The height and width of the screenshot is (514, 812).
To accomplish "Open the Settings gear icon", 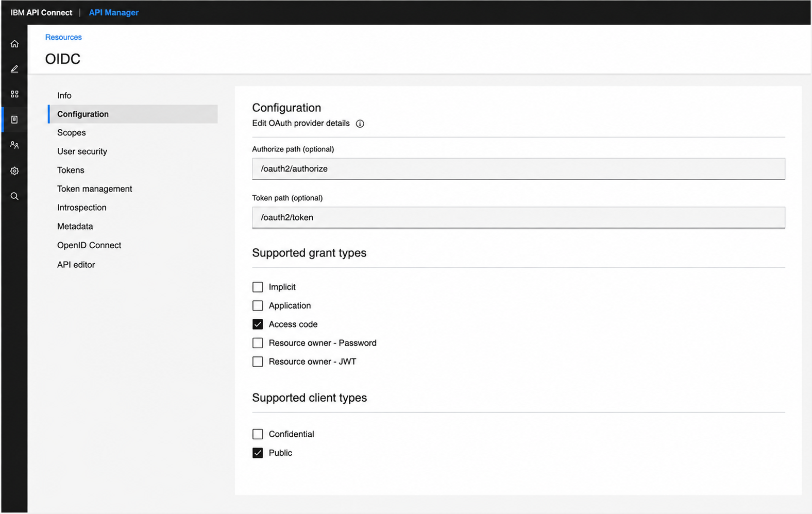I will coord(14,171).
